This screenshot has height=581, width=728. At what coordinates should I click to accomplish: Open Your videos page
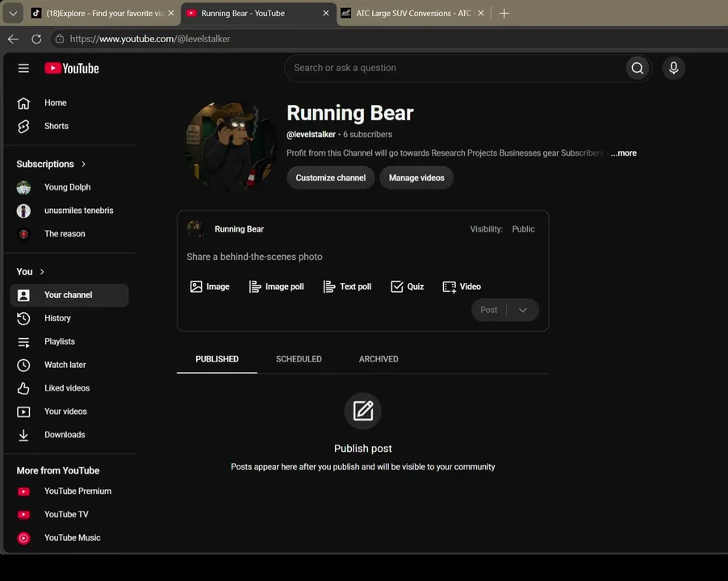(x=69, y=412)
